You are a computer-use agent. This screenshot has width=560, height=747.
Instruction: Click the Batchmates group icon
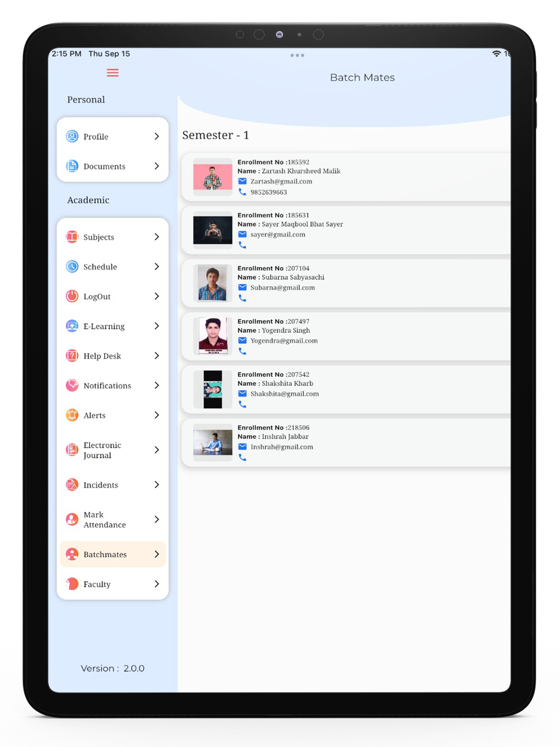click(72, 554)
